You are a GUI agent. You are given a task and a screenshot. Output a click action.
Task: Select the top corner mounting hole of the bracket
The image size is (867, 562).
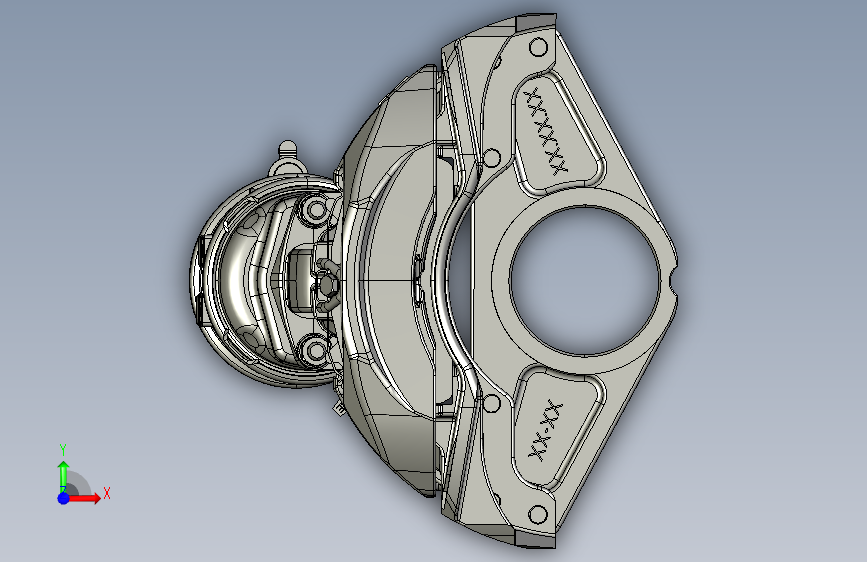tap(538, 47)
